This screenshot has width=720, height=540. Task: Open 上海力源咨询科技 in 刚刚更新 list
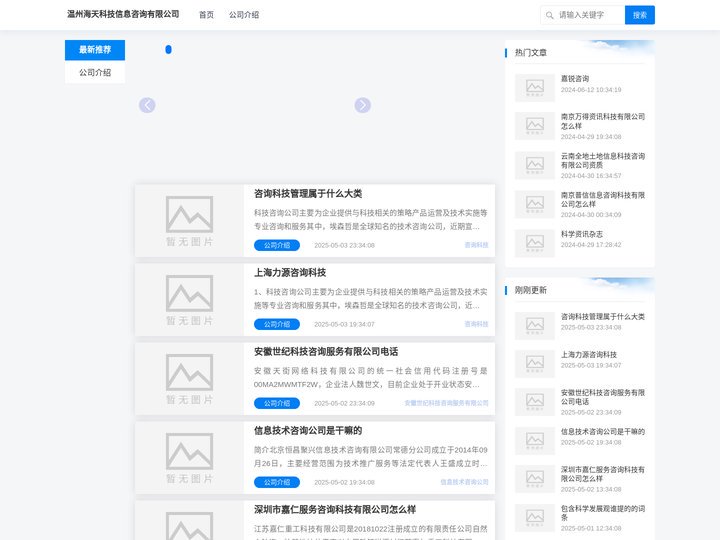[x=589, y=354]
